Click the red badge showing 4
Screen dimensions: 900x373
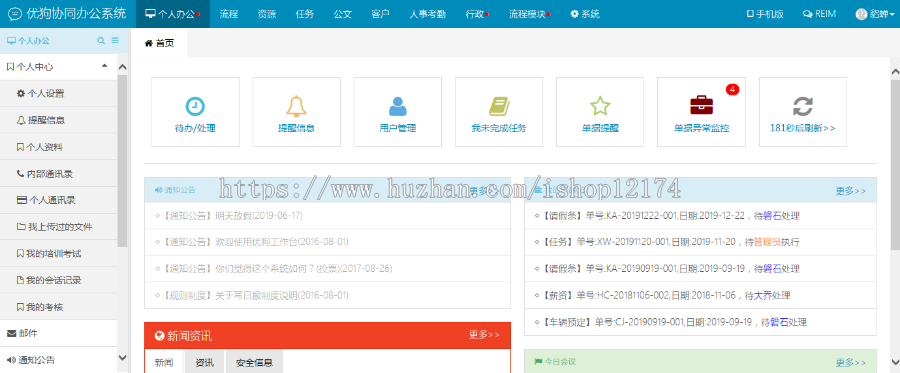[732, 89]
